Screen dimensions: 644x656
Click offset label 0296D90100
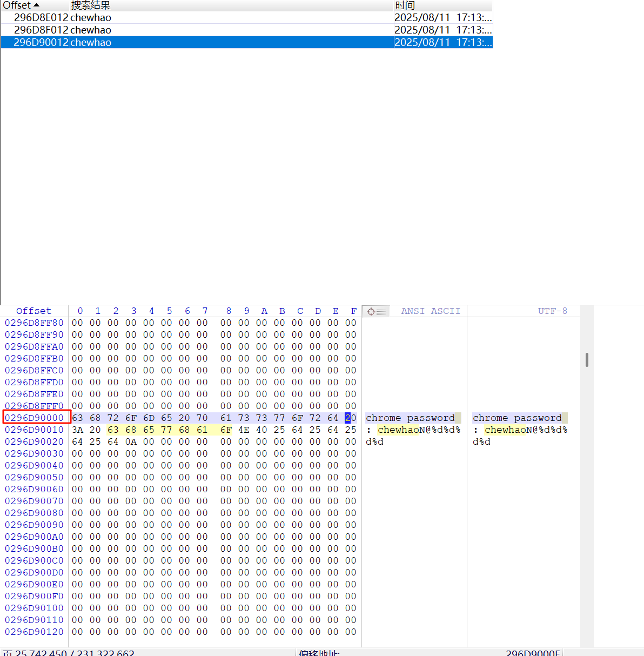[34, 608]
